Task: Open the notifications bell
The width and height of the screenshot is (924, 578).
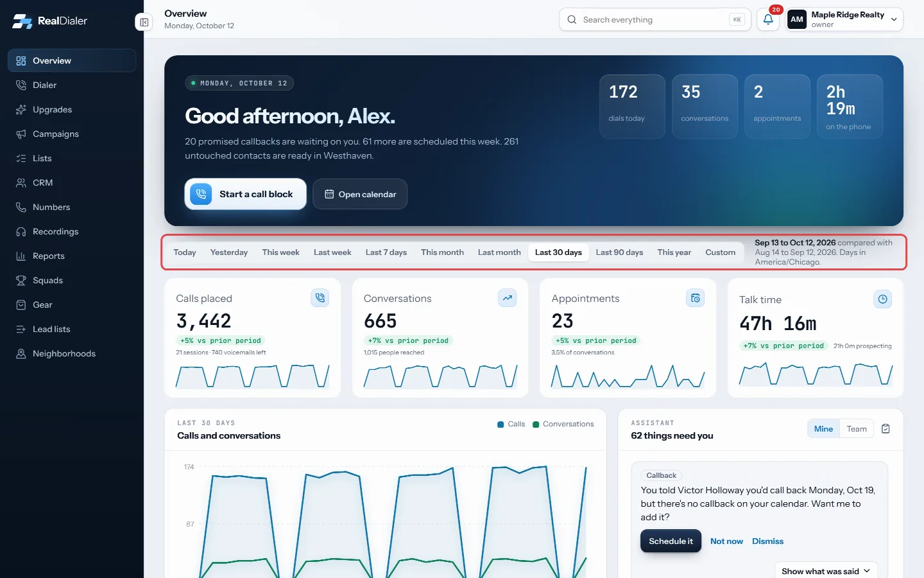Action: [x=768, y=20]
